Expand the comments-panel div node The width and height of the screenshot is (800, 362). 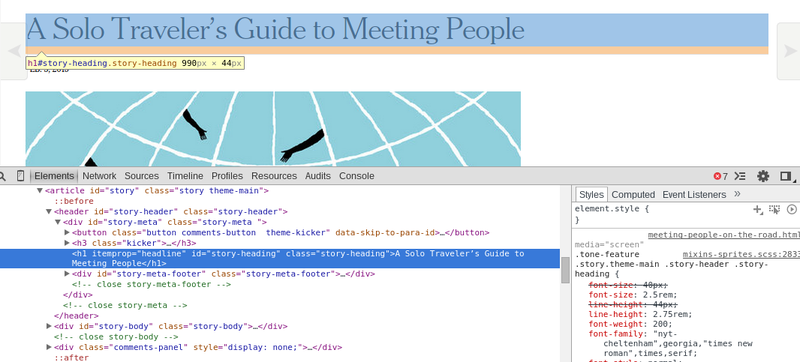49,347
